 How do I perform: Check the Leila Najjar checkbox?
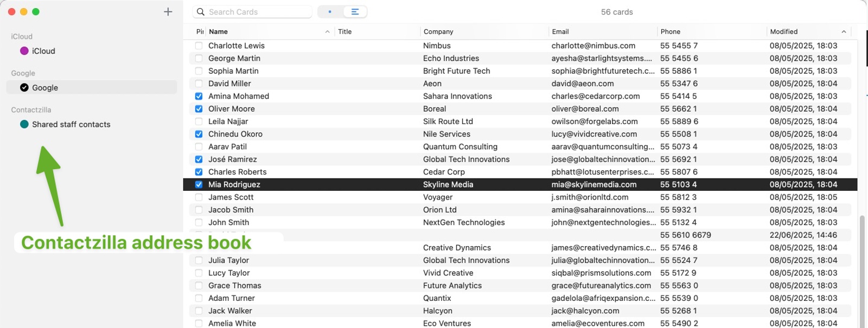click(199, 121)
